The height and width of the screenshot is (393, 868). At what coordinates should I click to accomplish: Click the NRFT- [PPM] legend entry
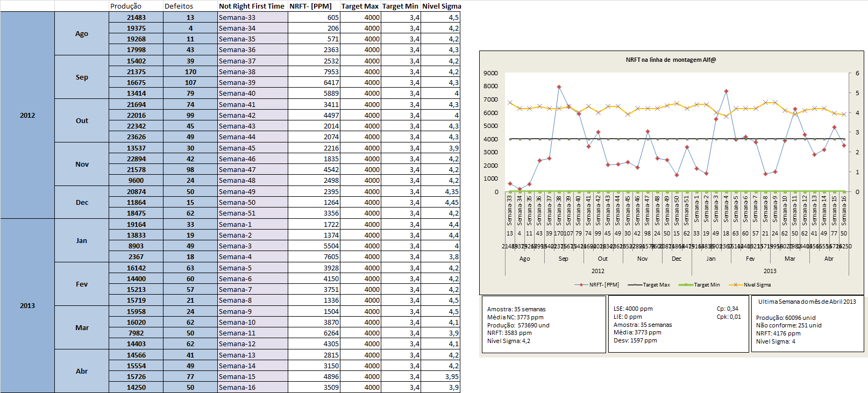597,284
